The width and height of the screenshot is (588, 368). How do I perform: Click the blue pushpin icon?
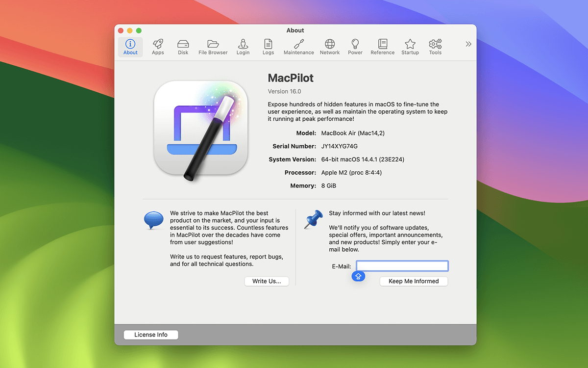(x=313, y=219)
